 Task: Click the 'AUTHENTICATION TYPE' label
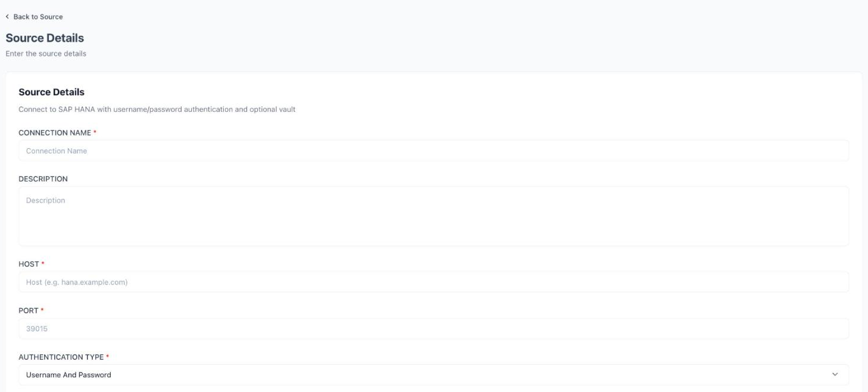click(62, 357)
